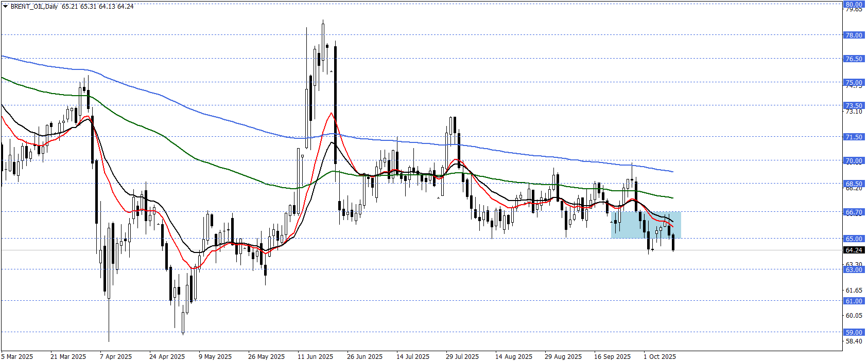This screenshot has width=868, height=363.
Task: Select the 80.00 price level label
Action: point(854,4)
